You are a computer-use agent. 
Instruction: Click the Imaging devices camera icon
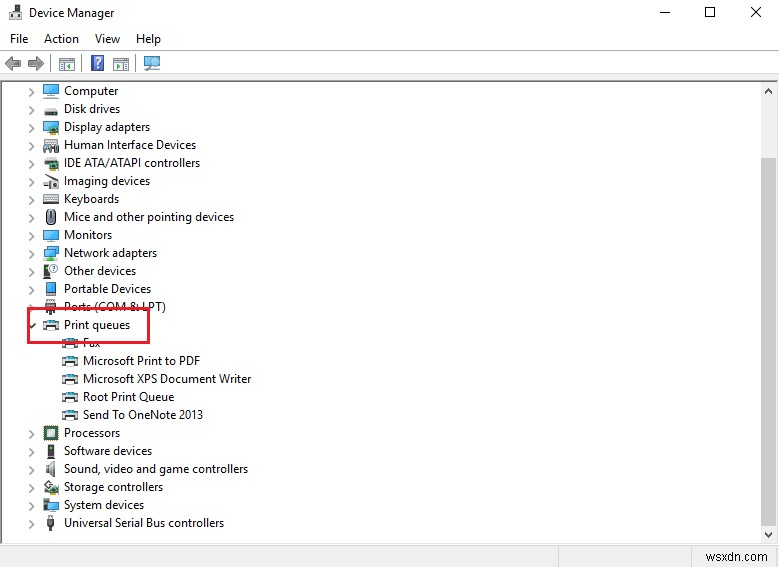point(51,181)
